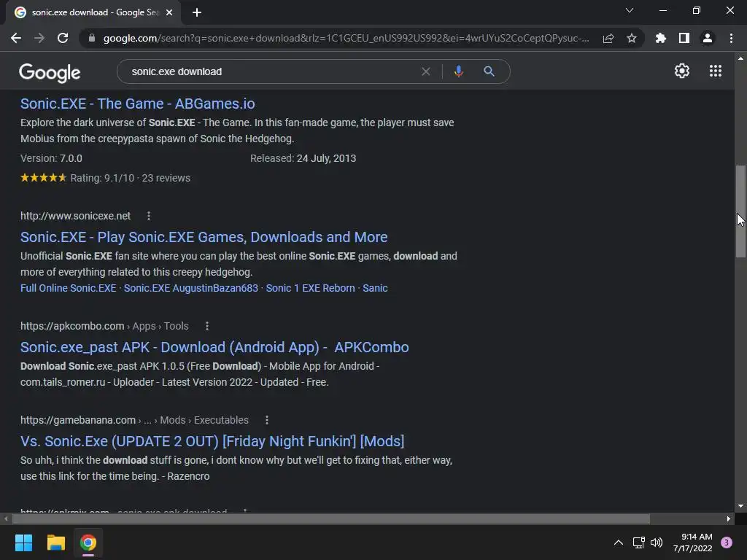Open Sonic.EXE - The Game - ABGames.io result
The height and width of the screenshot is (560, 747).
(x=138, y=104)
